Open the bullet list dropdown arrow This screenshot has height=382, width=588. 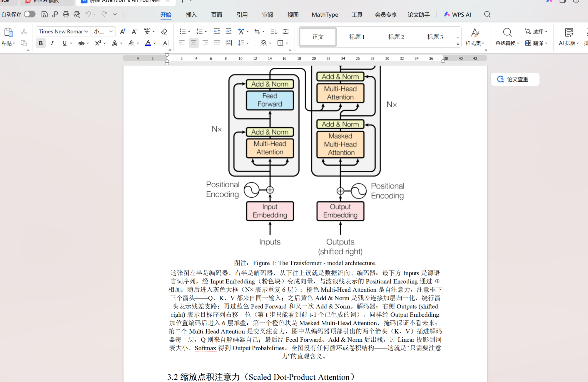pos(189,31)
